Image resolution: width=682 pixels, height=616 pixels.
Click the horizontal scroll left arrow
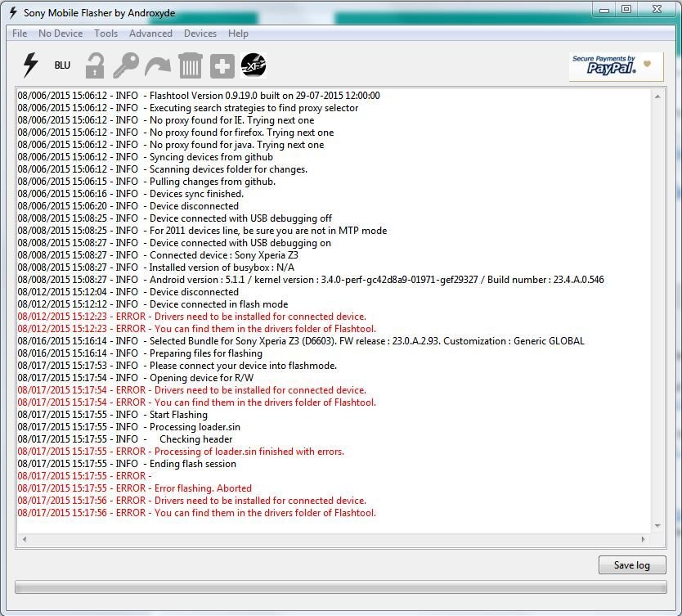click(25, 539)
